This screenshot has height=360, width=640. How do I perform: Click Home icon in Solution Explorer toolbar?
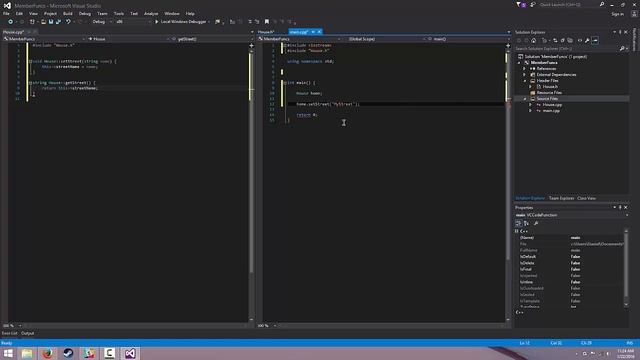533,40
